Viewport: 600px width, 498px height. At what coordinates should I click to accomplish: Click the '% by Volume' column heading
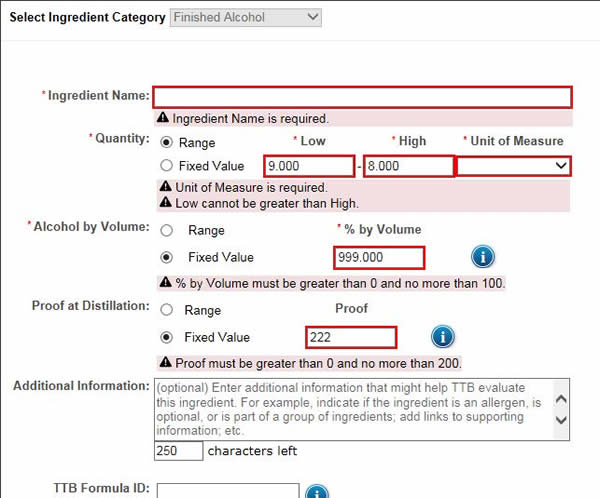(x=383, y=229)
